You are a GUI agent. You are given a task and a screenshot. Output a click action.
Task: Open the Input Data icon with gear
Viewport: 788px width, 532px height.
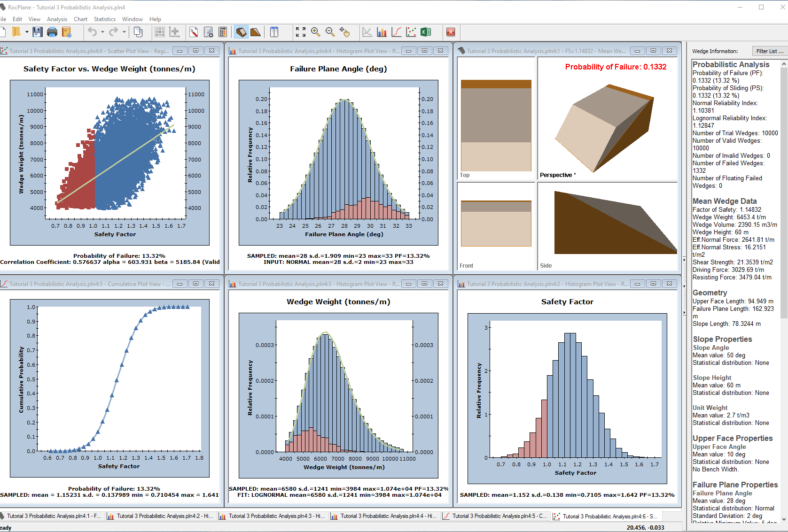click(x=209, y=32)
